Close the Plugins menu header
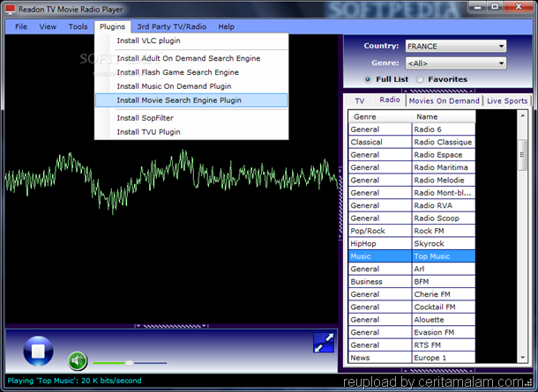 coord(112,26)
